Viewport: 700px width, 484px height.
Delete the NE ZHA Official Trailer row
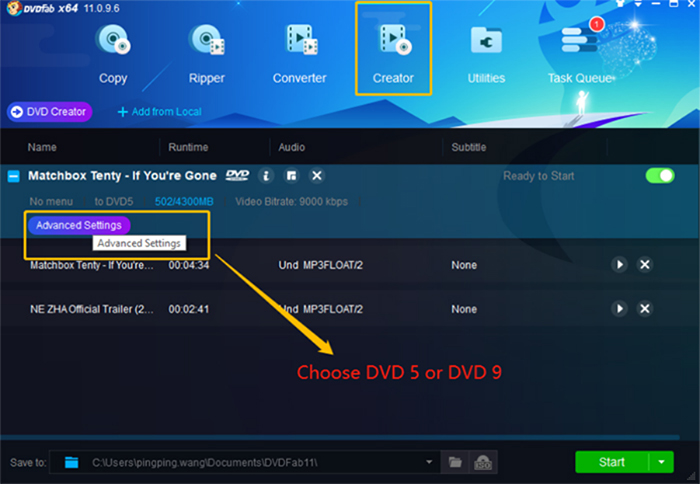pos(645,309)
